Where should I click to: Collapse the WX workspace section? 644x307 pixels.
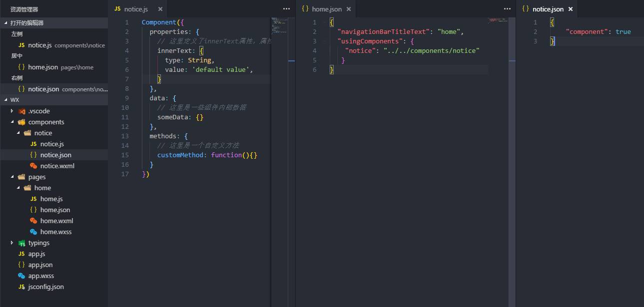[x=5, y=100]
